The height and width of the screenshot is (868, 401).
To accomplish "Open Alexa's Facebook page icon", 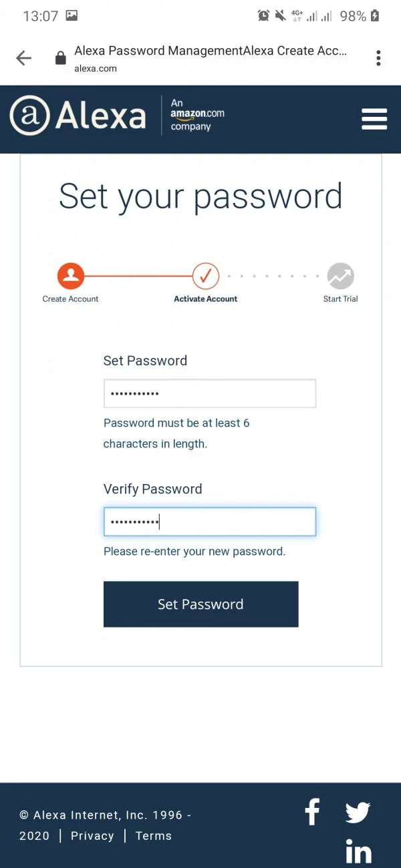I will pos(312,812).
